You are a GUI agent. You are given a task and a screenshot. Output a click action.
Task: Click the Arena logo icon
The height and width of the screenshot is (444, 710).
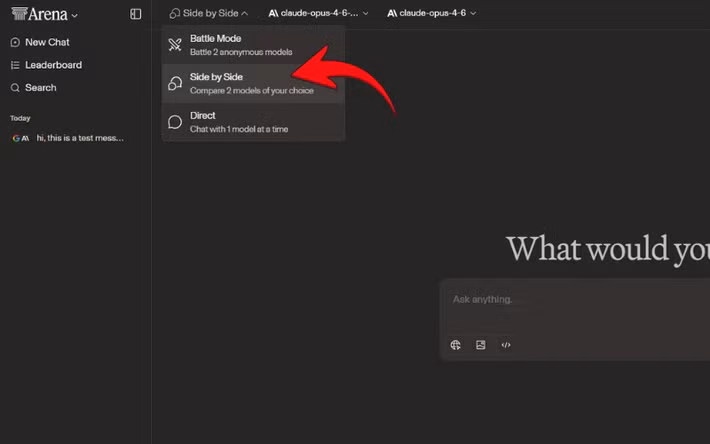point(18,14)
